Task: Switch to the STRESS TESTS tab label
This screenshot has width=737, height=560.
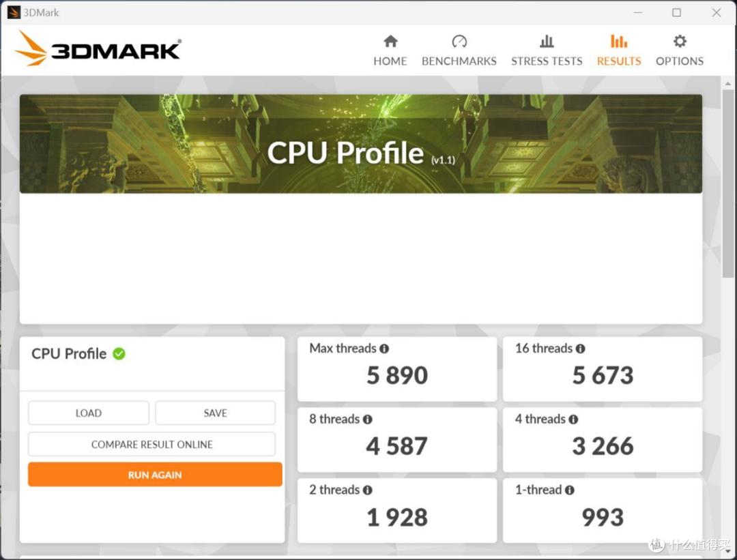Action: pos(547,61)
